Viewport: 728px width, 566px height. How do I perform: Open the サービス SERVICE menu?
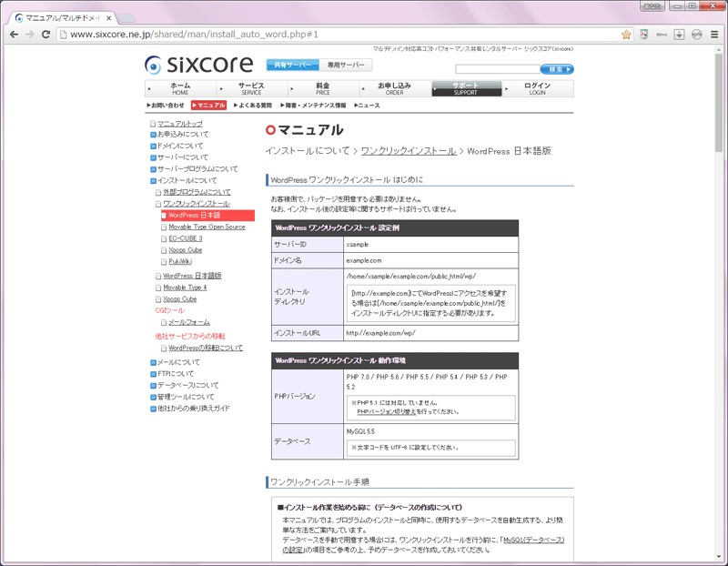251,88
